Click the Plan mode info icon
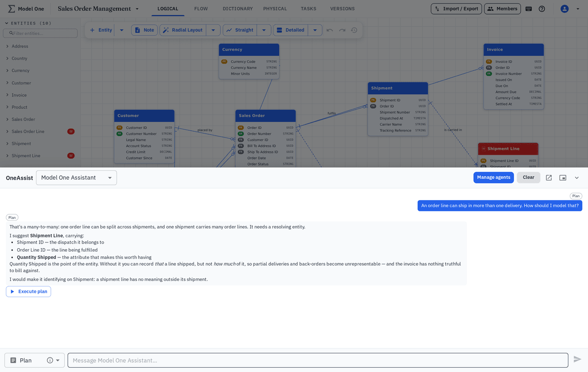 pos(50,360)
